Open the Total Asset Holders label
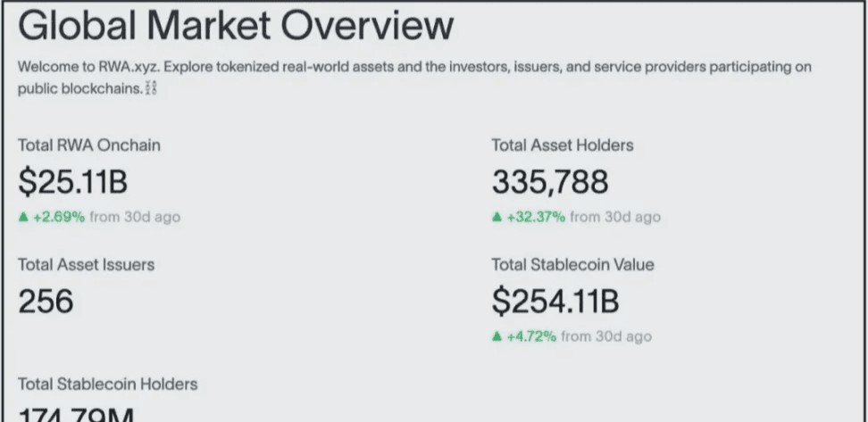The image size is (868, 422). pyautogui.click(x=563, y=145)
